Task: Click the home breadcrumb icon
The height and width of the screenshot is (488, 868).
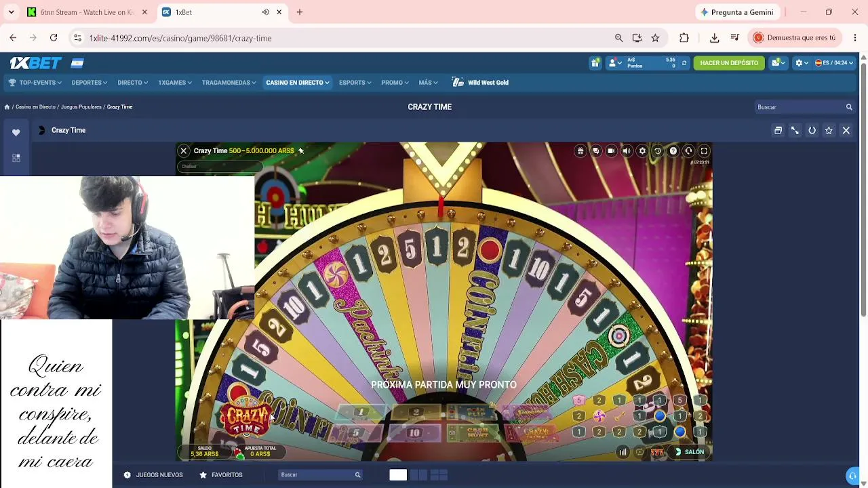Action: click(7, 107)
